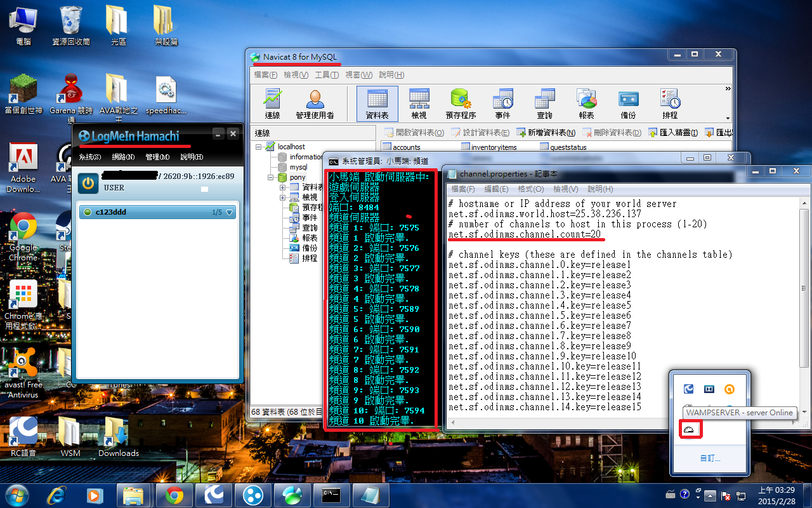812x508 pixels.
Task: Click 新增資料表 new table button
Action: [546, 133]
